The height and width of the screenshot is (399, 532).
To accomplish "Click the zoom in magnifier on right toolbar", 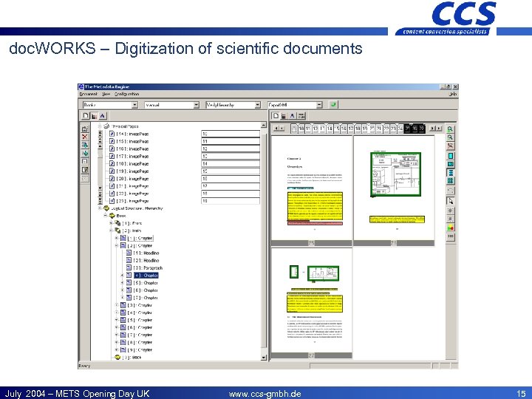I will tap(450, 129).
